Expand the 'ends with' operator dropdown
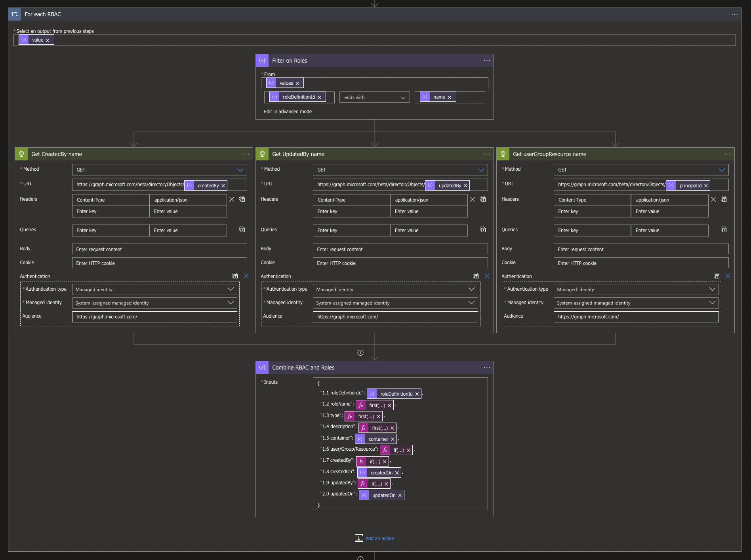Screen dimensions: 751x560 374,97
